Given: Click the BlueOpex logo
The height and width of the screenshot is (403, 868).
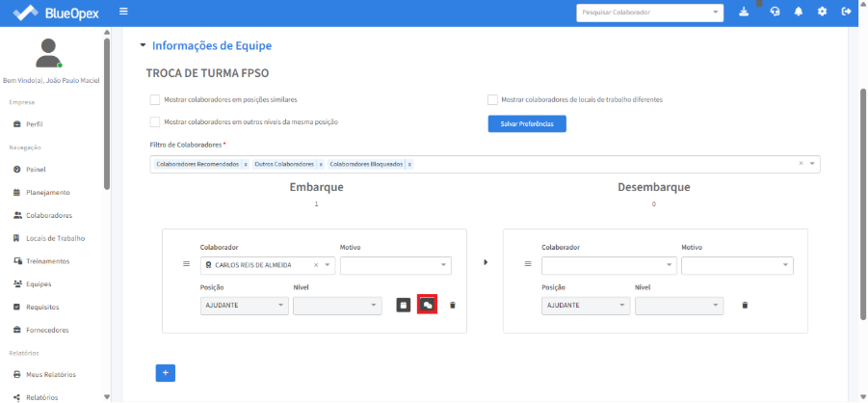Looking at the screenshot, I should click(x=55, y=13).
